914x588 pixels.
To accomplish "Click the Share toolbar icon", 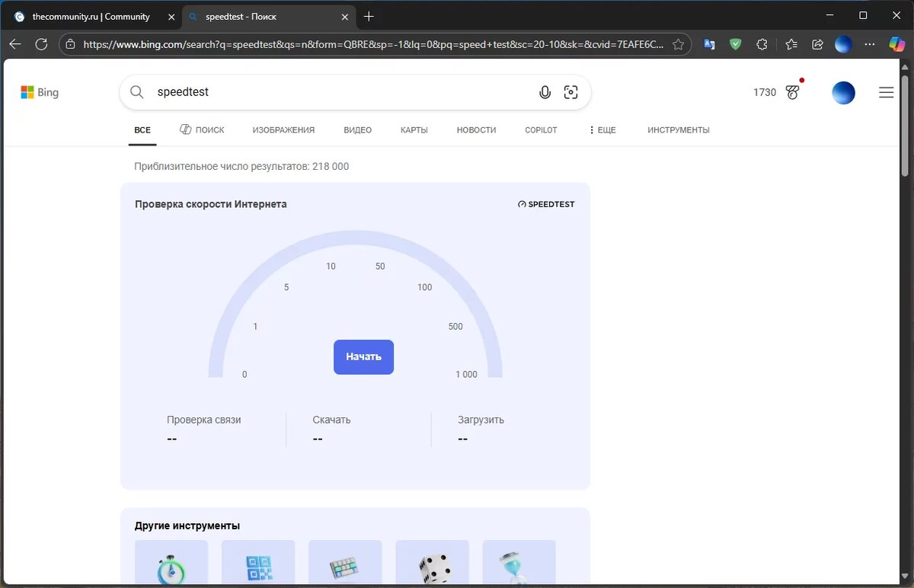I will tap(817, 44).
